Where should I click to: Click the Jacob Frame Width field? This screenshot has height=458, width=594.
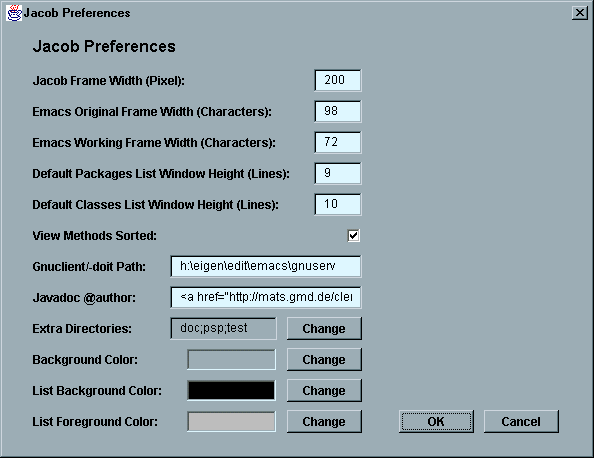pyautogui.click(x=338, y=80)
